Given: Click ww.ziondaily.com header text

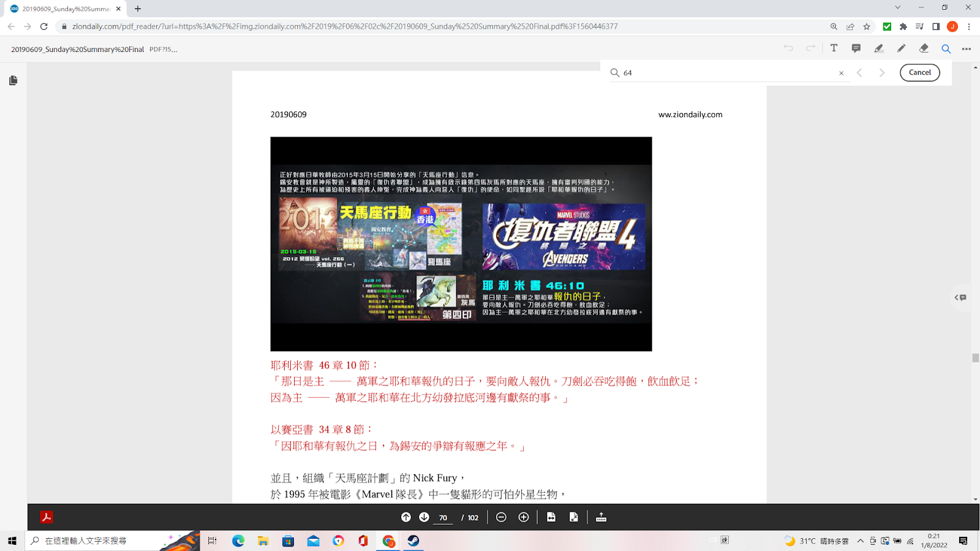Looking at the screenshot, I should click(x=690, y=114).
